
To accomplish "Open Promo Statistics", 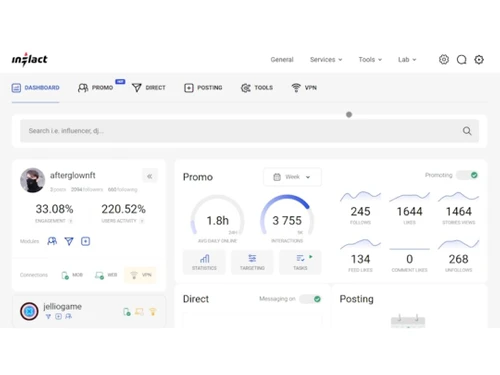I will (204, 262).
